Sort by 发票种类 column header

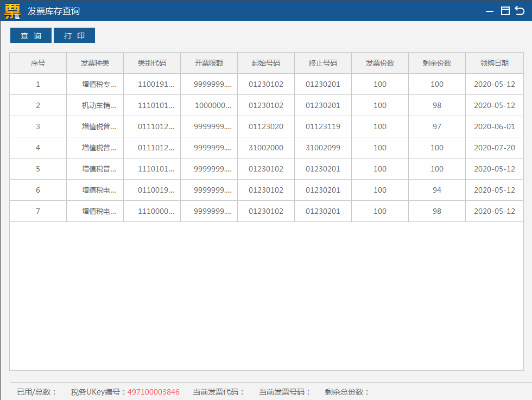click(95, 63)
